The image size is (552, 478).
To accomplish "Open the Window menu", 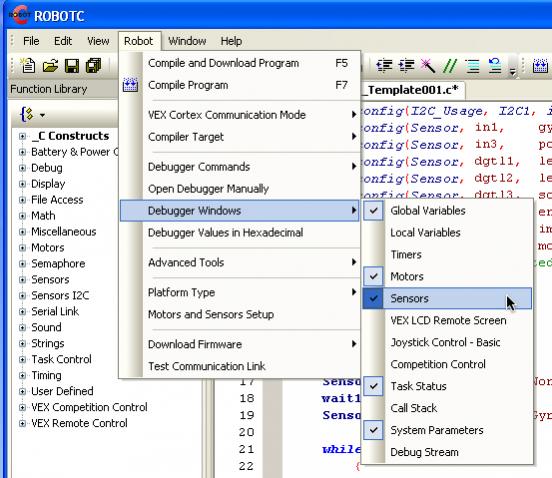I will [187, 41].
